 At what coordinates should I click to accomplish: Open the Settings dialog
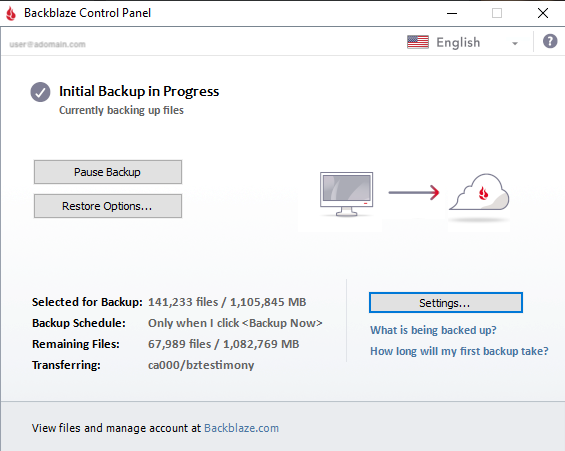tap(446, 303)
